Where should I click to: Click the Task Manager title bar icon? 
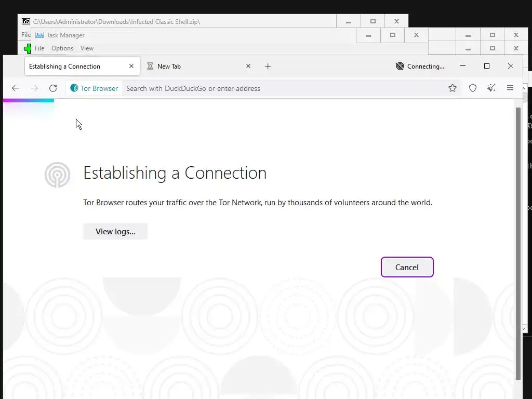[x=39, y=35]
